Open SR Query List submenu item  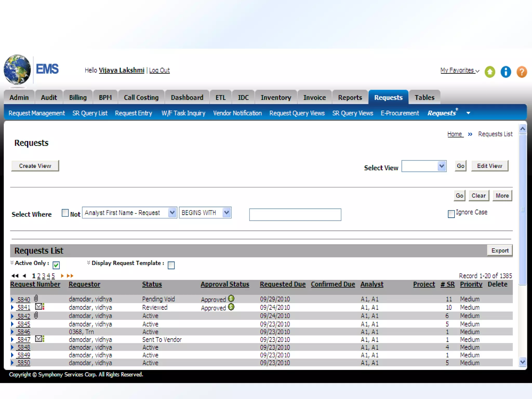[x=90, y=113]
